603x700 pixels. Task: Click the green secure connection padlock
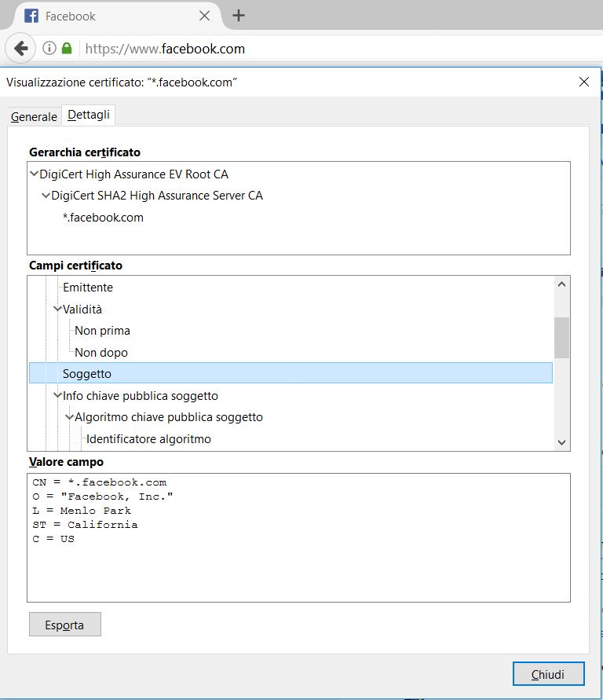[x=67, y=48]
